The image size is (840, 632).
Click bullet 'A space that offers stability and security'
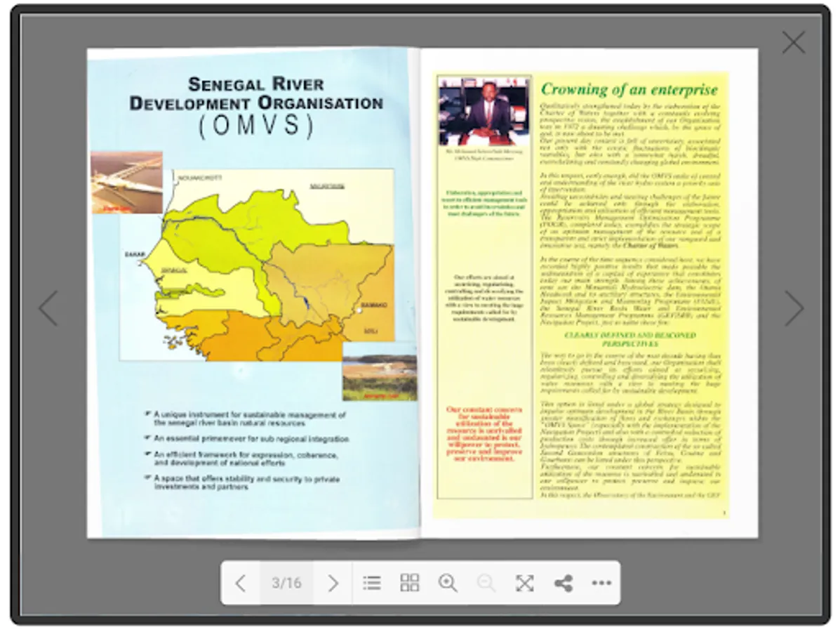(242, 482)
